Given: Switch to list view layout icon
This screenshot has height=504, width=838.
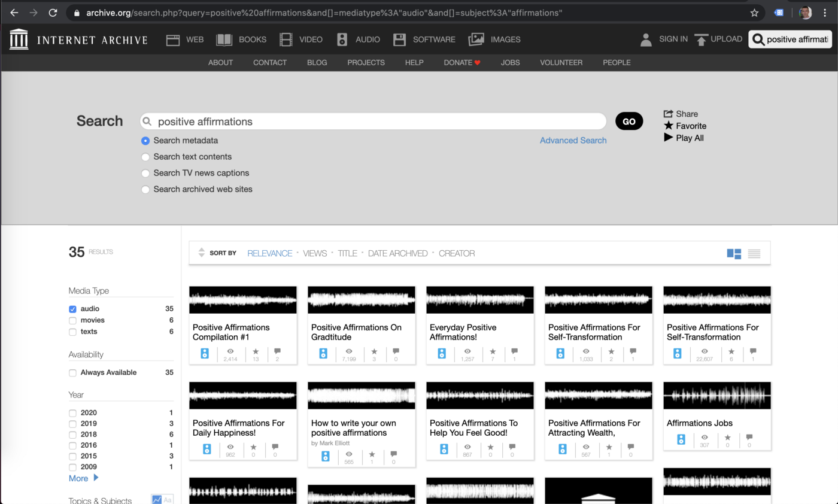Looking at the screenshot, I should pos(754,254).
